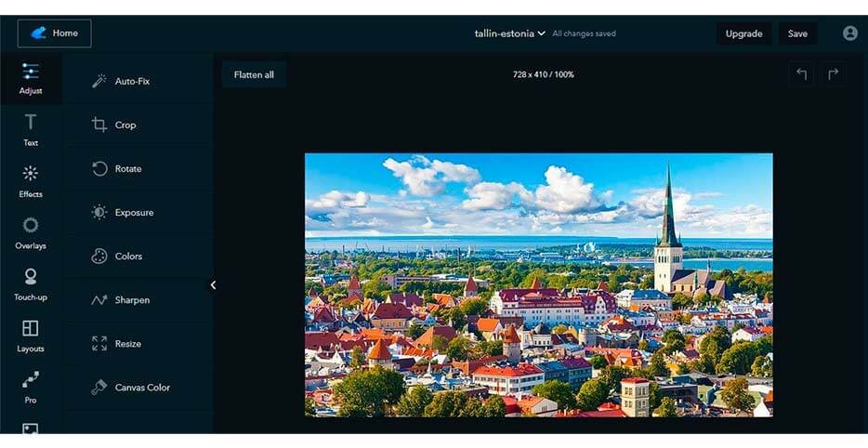Open the Overlays panel

pos(31,232)
